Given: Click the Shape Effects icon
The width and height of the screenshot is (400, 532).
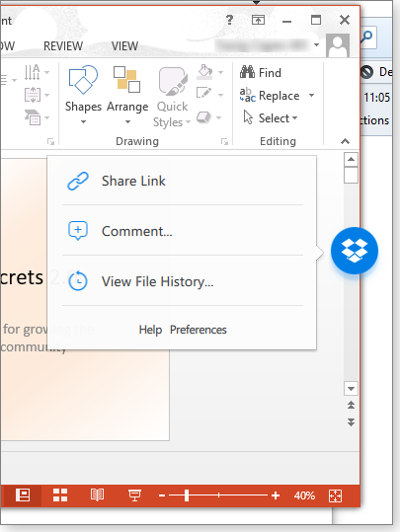Looking at the screenshot, I should (x=203, y=117).
